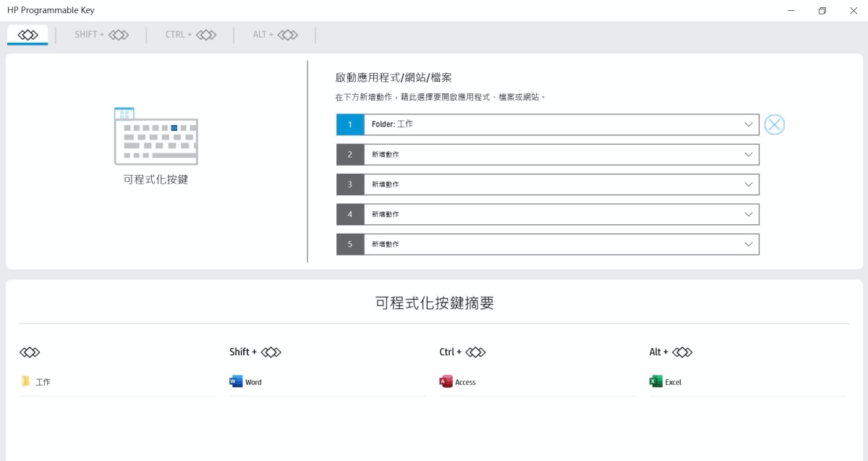The width and height of the screenshot is (868, 461).
Task: Open the ALT + key tab
Action: [x=275, y=35]
